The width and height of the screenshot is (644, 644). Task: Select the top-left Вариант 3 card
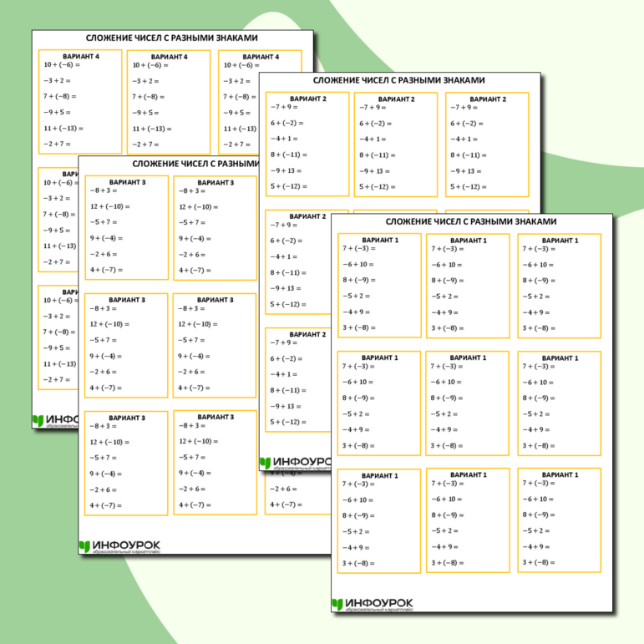(126, 227)
